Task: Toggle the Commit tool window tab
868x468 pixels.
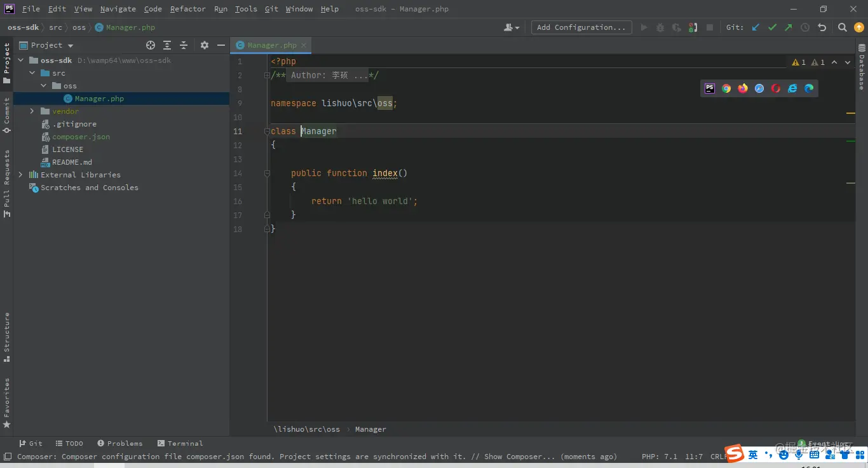Action: (6, 115)
